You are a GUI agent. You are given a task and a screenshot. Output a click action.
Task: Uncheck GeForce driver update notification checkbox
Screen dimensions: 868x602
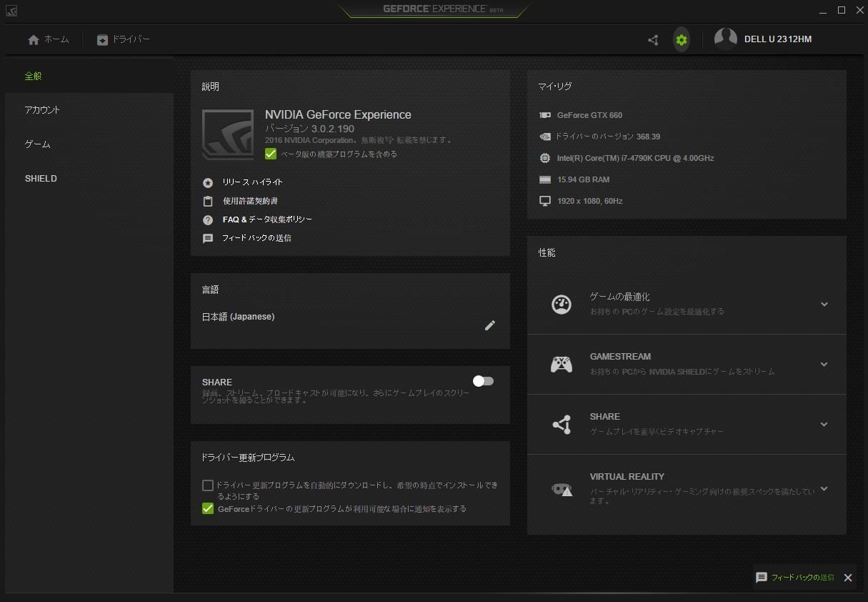[208, 508]
